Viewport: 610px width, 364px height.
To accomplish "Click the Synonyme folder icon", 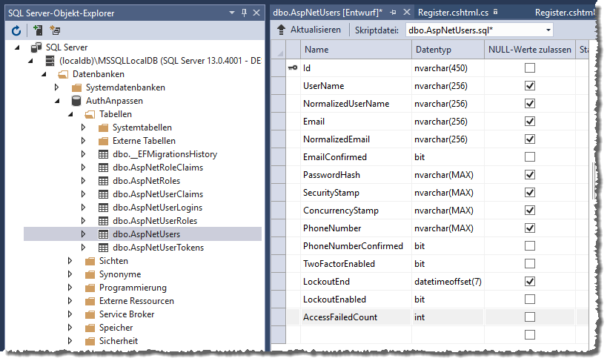I will pyautogui.click(x=90, y=274).
